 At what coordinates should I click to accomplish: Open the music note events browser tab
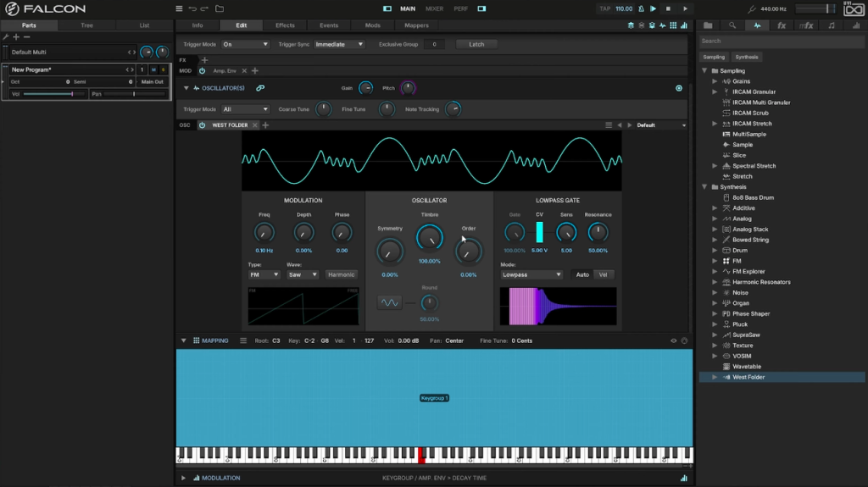[832, 25]
